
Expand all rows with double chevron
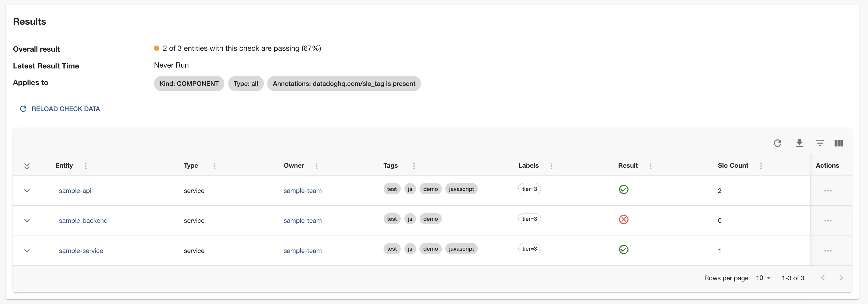coord(27,166)
